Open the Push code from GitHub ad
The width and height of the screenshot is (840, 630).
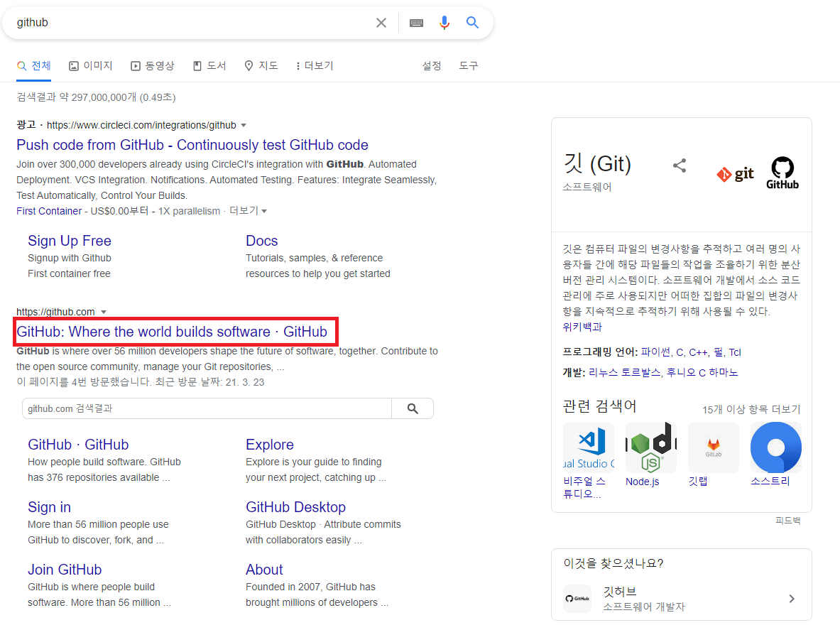pos(192,145)
